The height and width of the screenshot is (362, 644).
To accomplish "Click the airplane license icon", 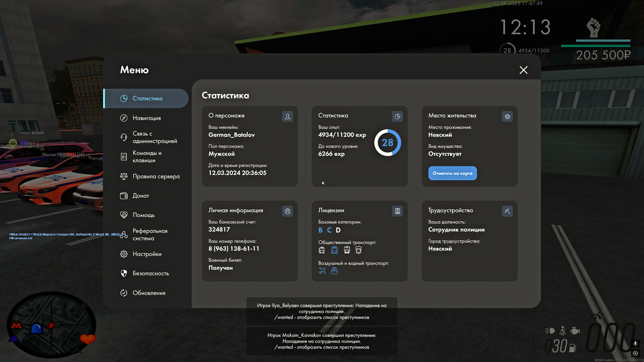I will (x=323, y=271).
